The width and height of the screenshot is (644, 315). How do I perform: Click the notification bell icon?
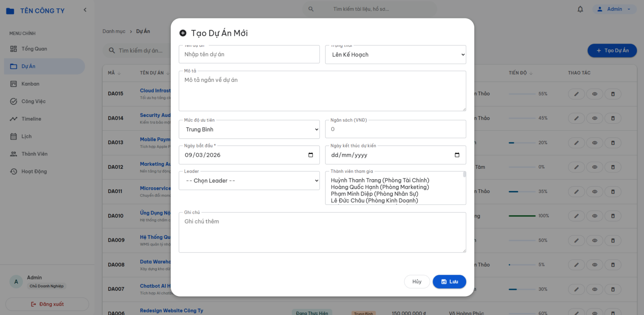tap(580, 9)
